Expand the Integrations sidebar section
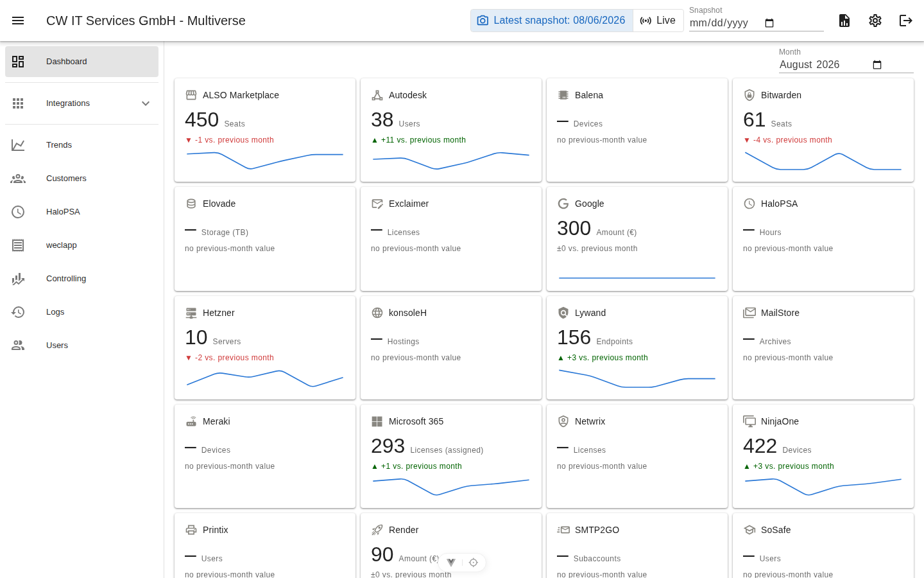 click(x=81, y=103)
